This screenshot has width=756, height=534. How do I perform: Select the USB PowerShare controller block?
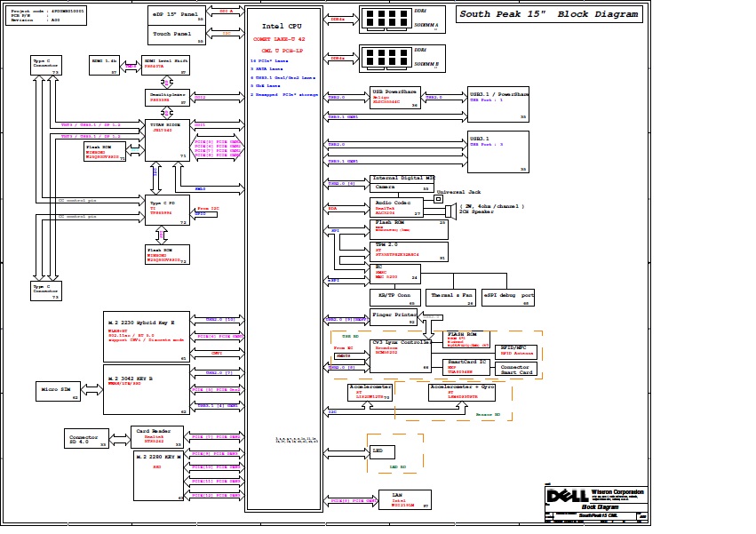point(395,98)
